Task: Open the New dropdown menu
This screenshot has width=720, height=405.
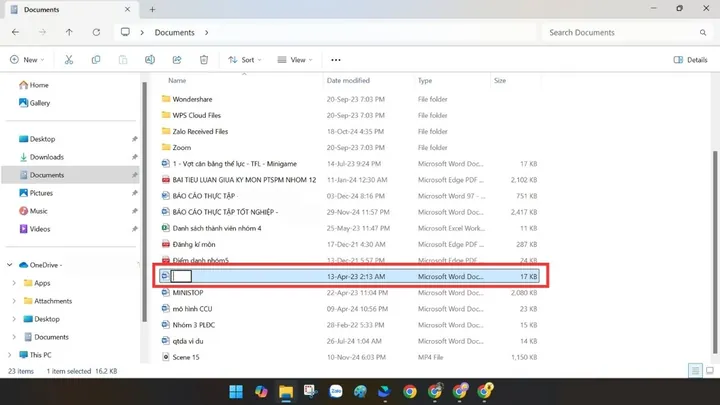Action: tap(27, 60)
